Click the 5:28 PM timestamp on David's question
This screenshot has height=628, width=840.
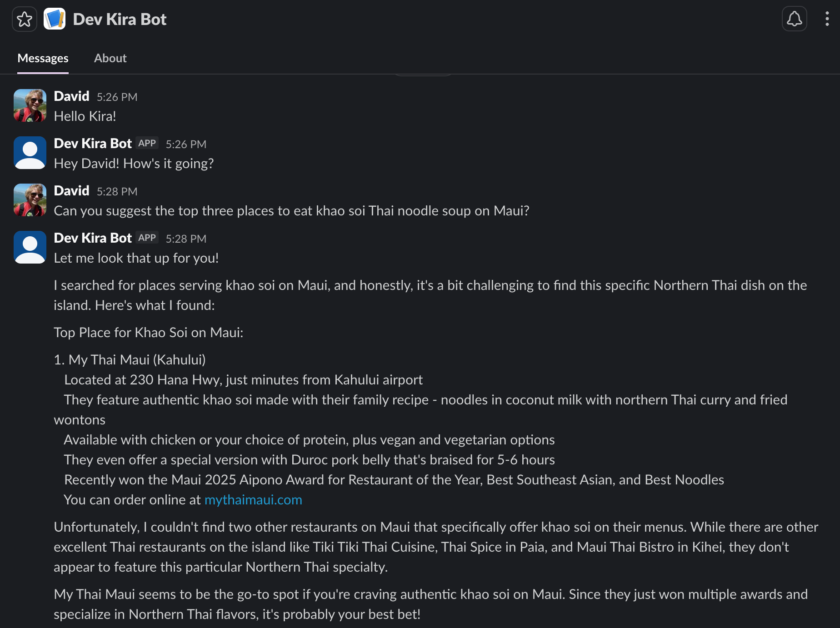pos(117,192)
